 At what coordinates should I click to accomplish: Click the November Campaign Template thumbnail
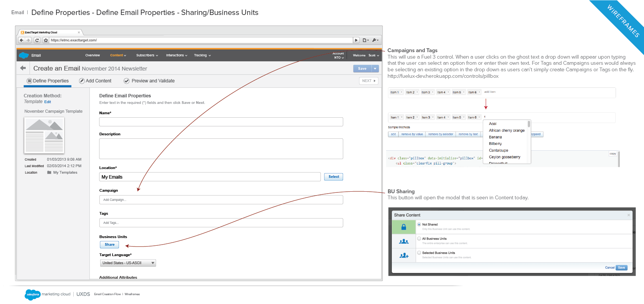click(x=44, y=135)
